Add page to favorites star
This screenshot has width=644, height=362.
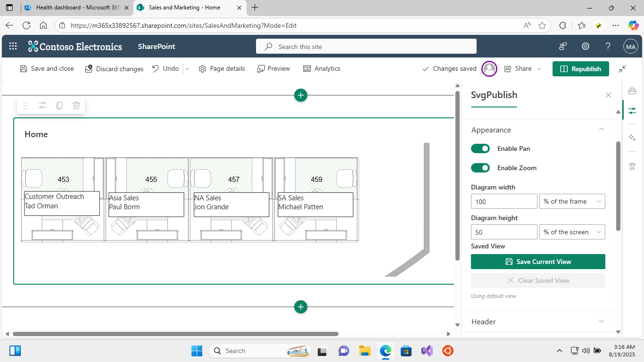click(x=542, y=25)
